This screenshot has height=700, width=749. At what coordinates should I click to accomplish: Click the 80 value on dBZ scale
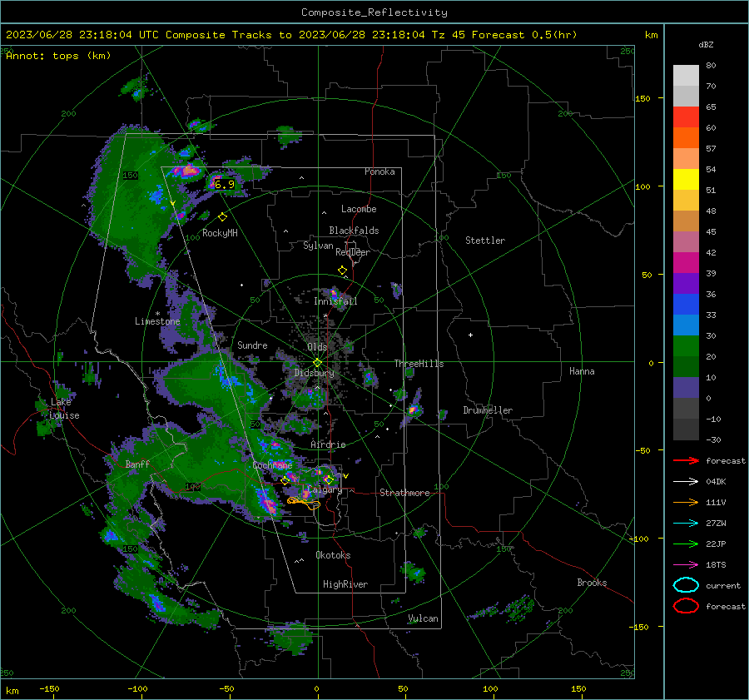pyautogui.click(x=711, y=66)
